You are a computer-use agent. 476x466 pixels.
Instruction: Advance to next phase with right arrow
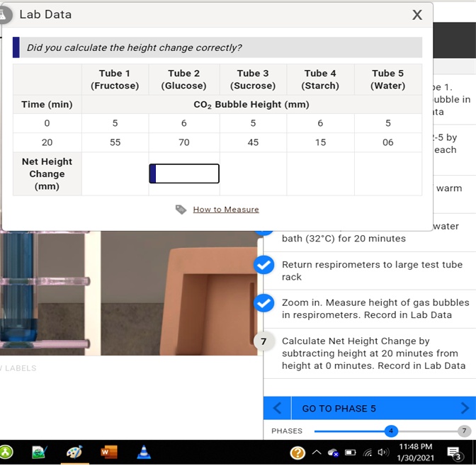tap(465, 409)
